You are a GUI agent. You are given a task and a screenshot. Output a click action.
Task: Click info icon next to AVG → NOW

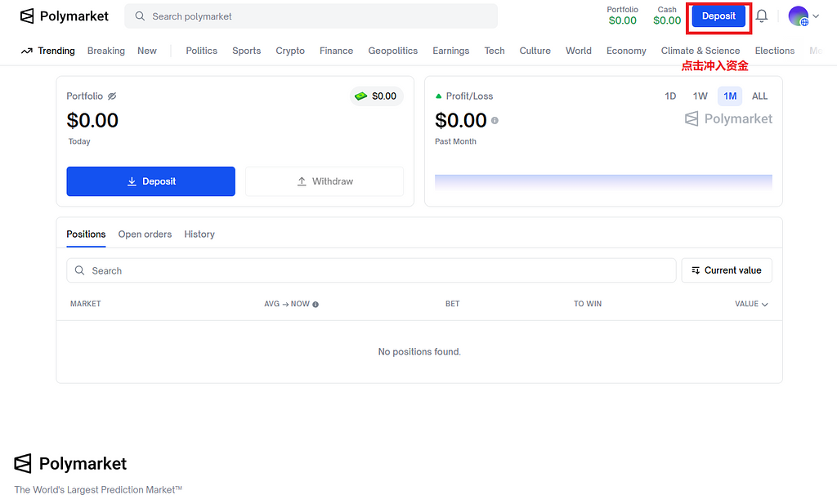(316, 305)
